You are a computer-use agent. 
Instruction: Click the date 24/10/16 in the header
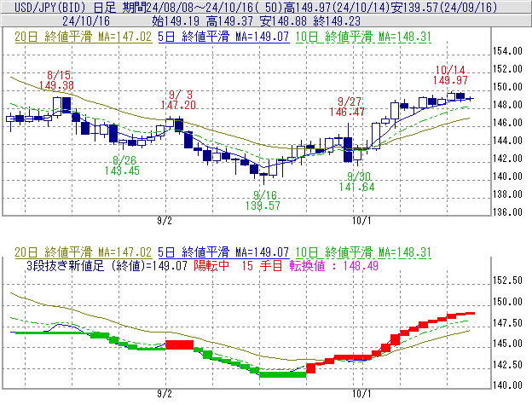pyautogui.click(x=86, y=21)
